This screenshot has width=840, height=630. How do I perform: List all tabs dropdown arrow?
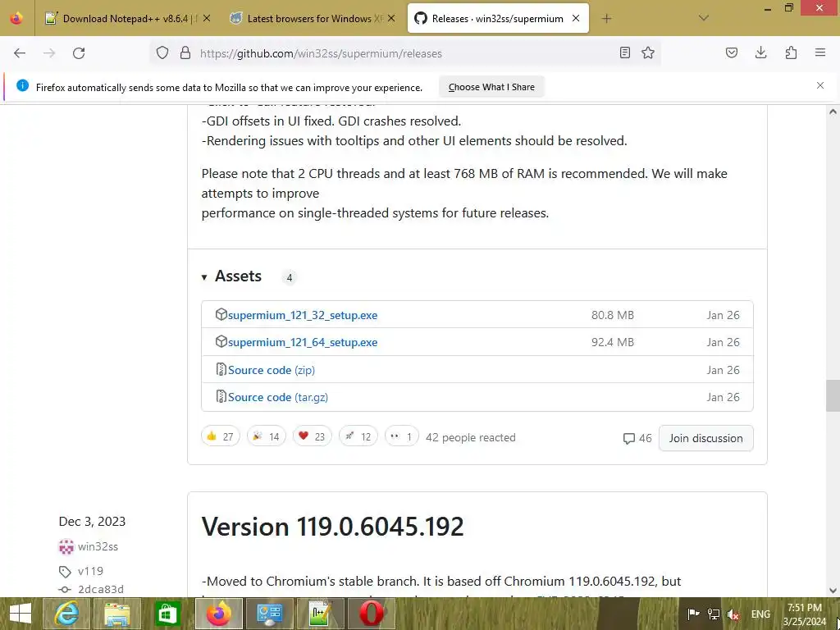704,18
